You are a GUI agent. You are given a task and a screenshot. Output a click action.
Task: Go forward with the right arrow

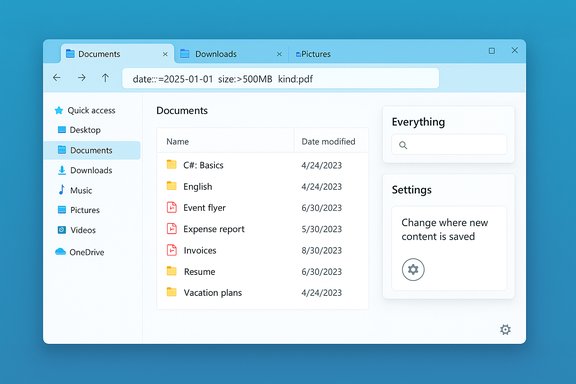(x=82, y=78)
